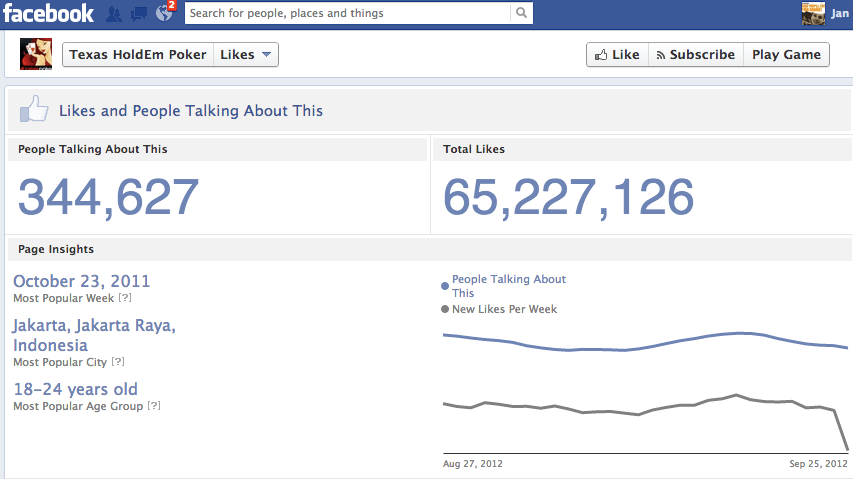Click Jakarta, Jakarta Raya, Indonesia text

point(94,335)
